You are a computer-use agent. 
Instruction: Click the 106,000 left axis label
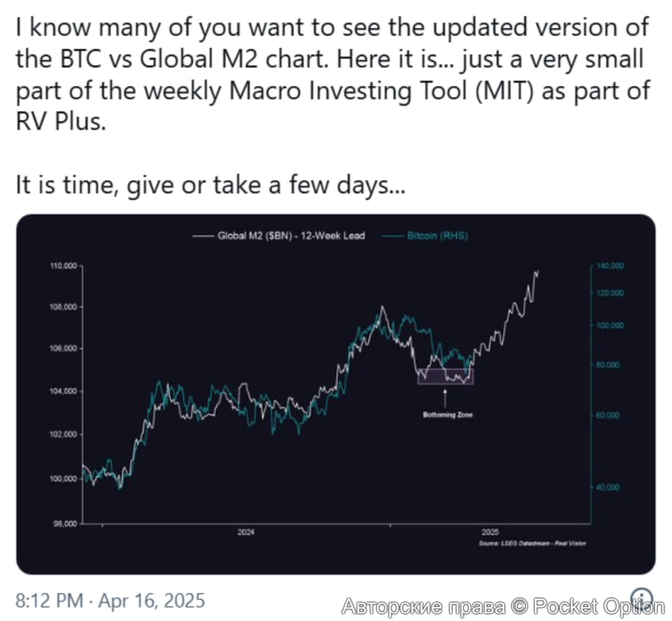point(64,348)
